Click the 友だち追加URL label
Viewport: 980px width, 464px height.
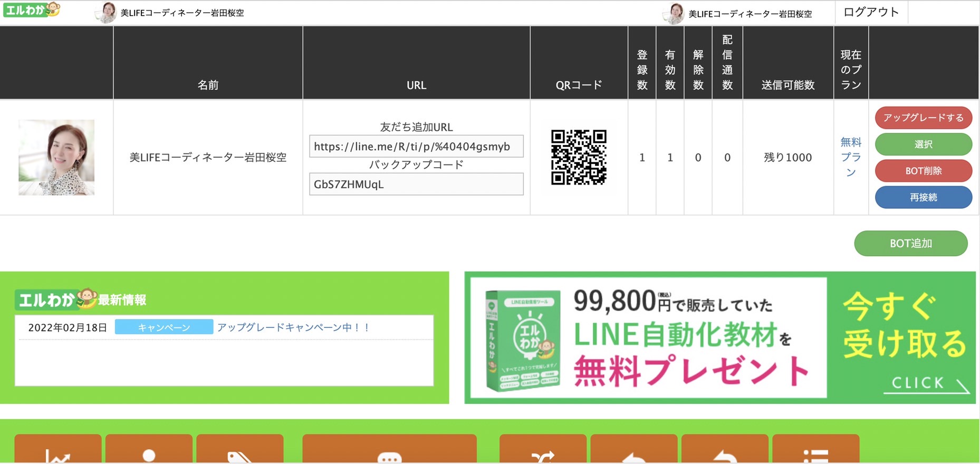pos(416,127)
